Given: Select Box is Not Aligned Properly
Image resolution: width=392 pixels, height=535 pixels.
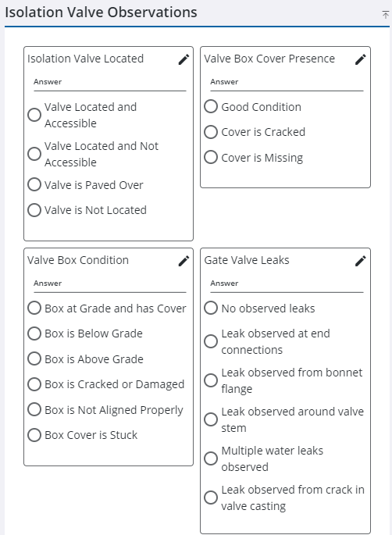Looking at the screenshot, I should (x=34, y=409).
